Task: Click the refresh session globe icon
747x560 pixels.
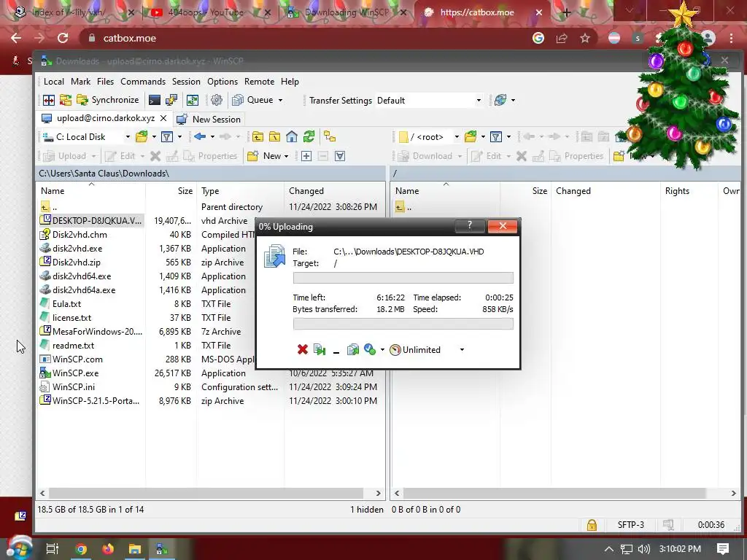Action: coord(500,100)
